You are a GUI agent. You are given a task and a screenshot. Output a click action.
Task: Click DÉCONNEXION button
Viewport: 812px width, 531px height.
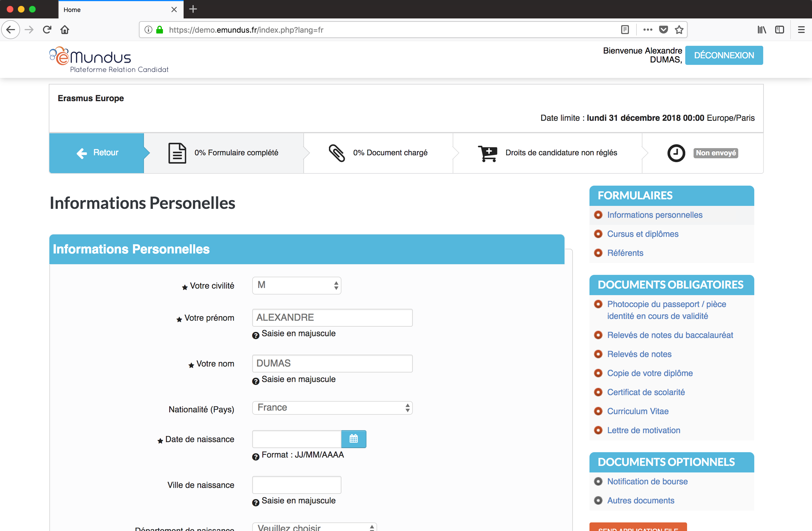724,55
